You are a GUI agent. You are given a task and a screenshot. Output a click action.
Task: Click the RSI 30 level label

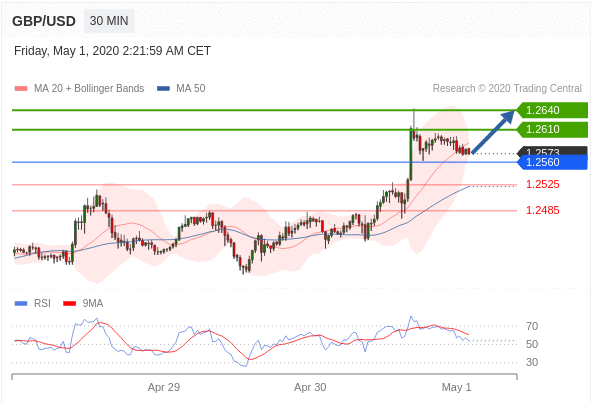pyautogui.click(x=532, y=362)
